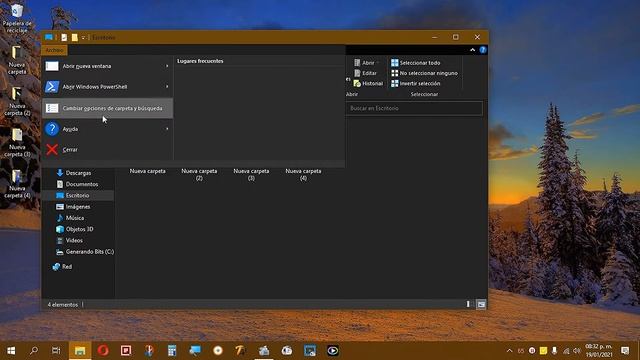Collapse the ribbon with the chevron
This screenshot has width=640, height=360.
coord(473,50)
